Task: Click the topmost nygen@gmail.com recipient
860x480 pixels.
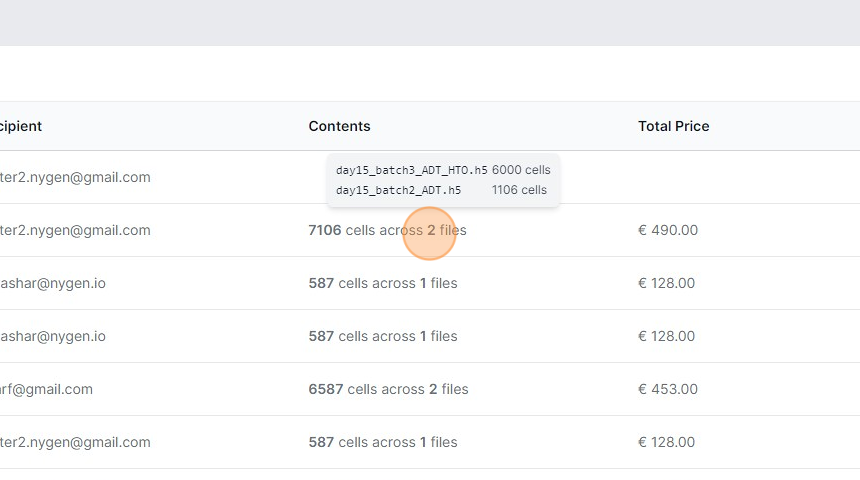Action: coord(75,177)
